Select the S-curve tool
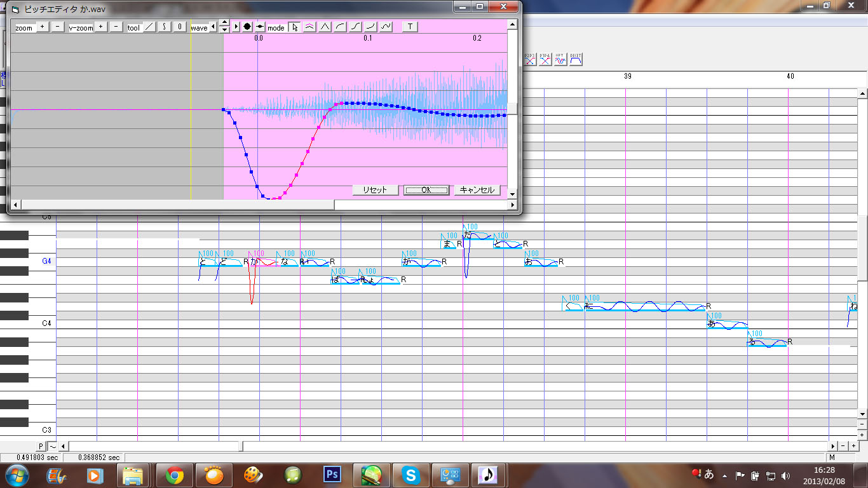This screenshot has height=488, width=868. click(x=164, y=27)
